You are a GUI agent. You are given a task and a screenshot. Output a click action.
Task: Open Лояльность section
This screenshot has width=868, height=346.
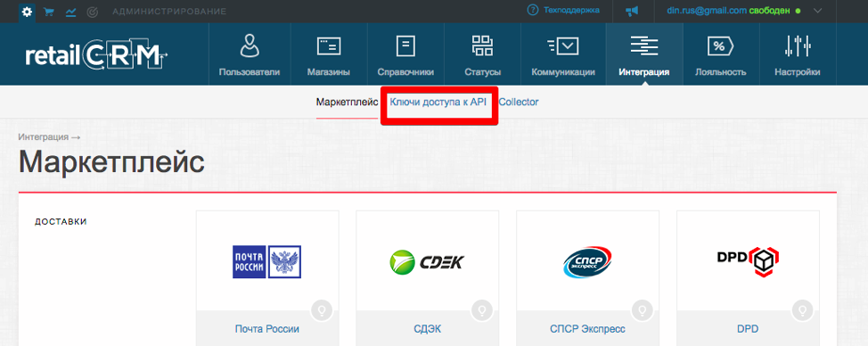tap(721, 54)
